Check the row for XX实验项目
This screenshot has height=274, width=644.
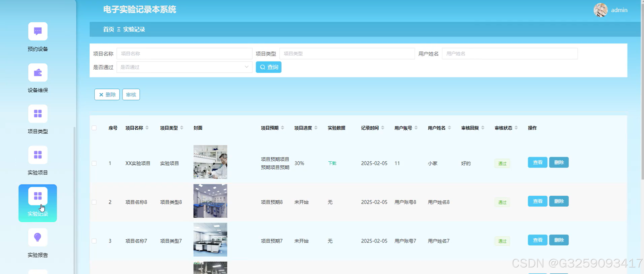click(x=94, y=163)
